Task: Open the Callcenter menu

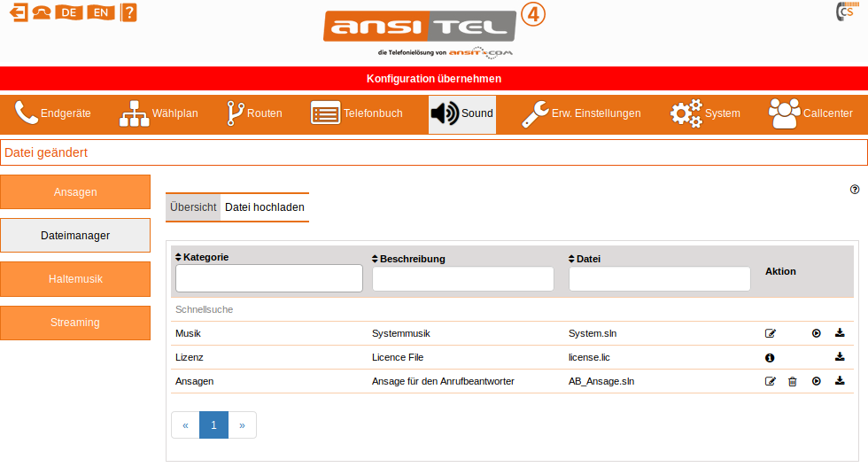Action: pyautogui.click(x=810, y=113)
